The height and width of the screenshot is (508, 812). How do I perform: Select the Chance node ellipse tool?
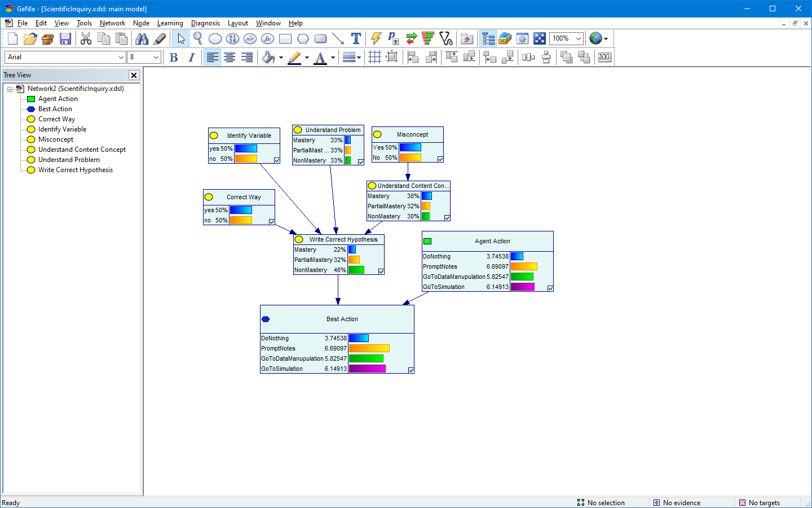[x=215, y=38]
